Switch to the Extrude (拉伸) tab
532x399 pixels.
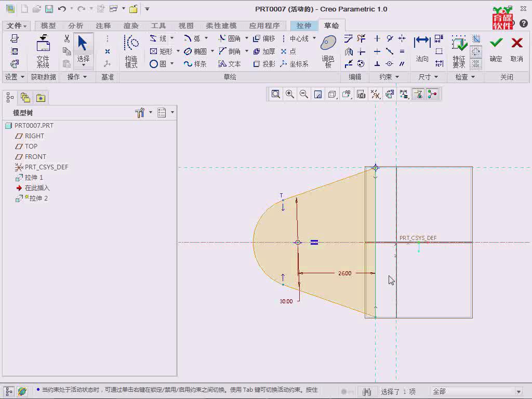303,25
